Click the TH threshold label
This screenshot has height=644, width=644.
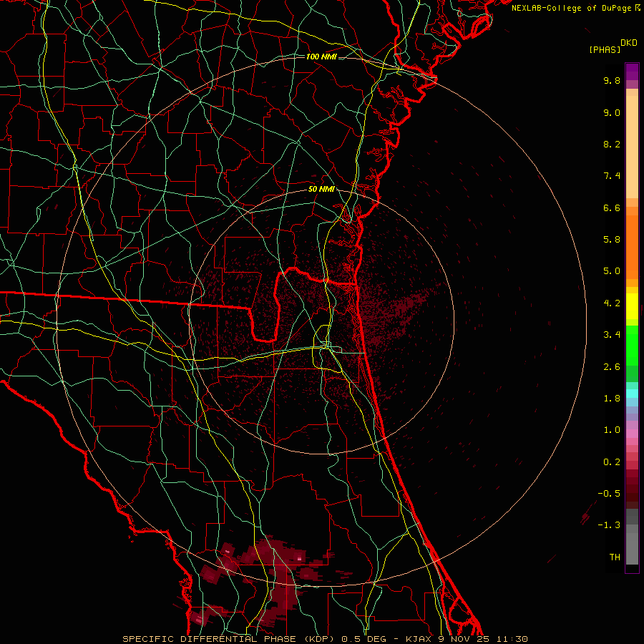(615, 557)
